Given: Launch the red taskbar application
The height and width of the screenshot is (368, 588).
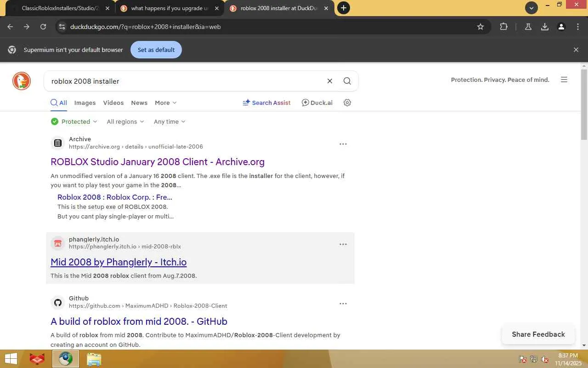Looking at the screenshot, I should (37, 359).
